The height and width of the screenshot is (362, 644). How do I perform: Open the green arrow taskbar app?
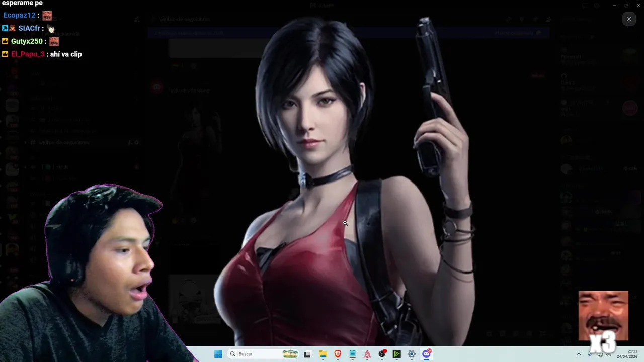[x=397, y=354]
